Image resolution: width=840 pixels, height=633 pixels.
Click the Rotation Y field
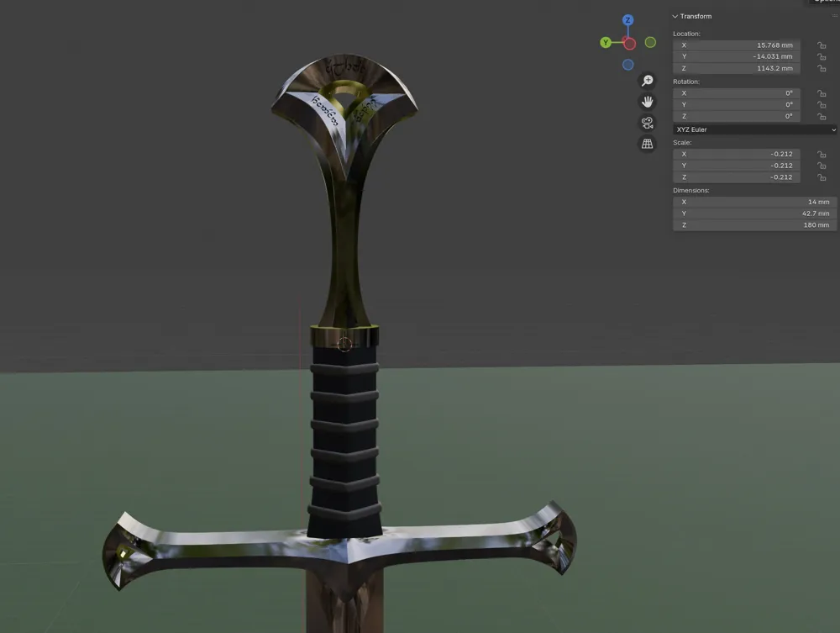tap(737, 105)
